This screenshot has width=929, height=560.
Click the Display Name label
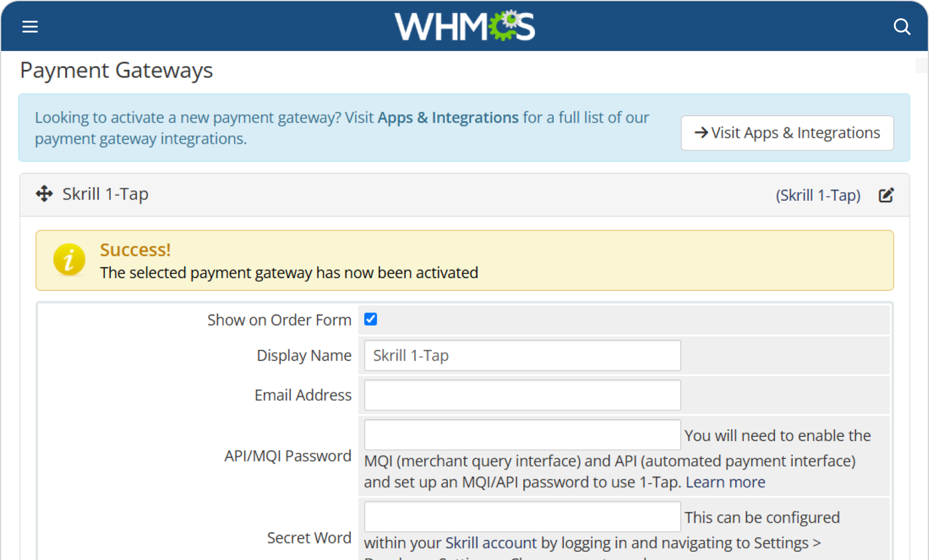[x=304, y=356]
